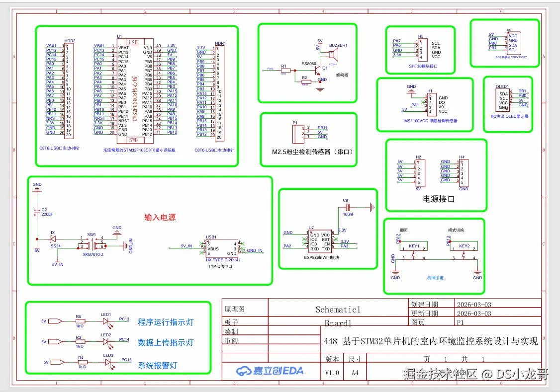560x392 pixels.
Task: Click the 模式切换 label above KEY2
Action: click(456, 230)
